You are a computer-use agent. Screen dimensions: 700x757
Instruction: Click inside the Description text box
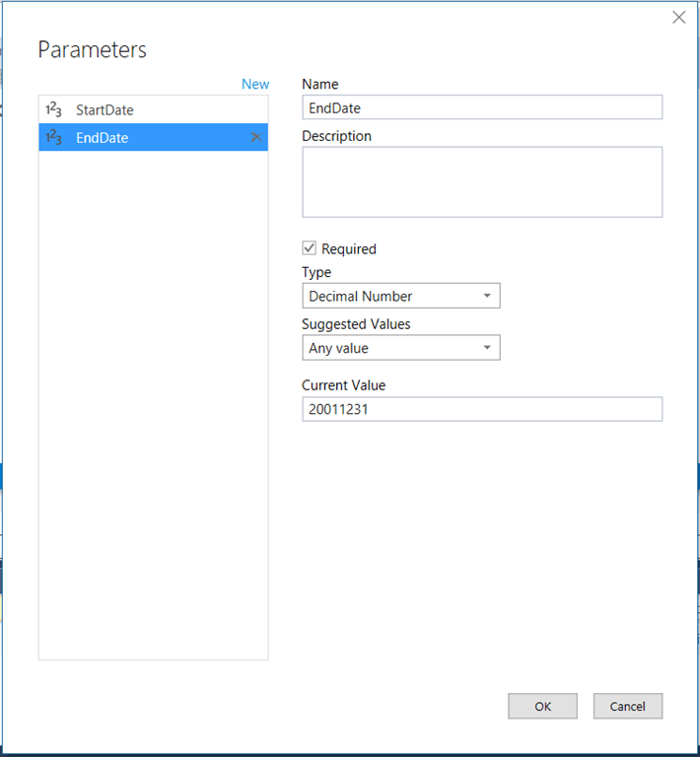click(482, 182)
